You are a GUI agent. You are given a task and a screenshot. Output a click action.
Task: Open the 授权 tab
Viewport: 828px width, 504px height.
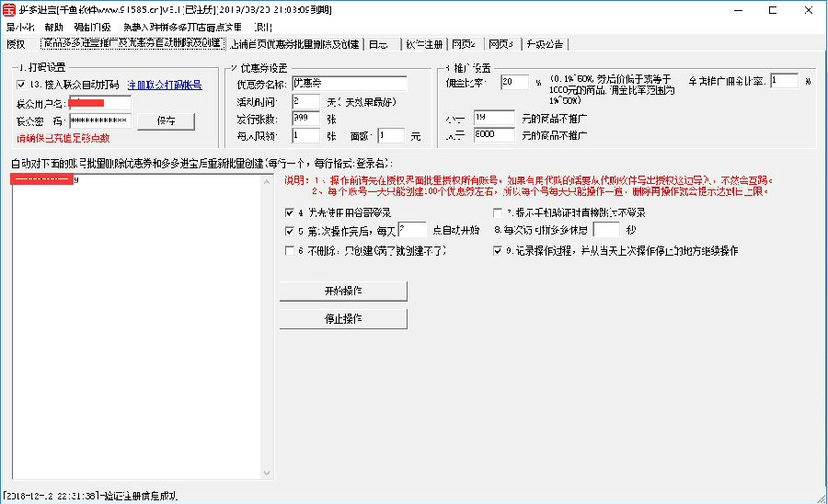(16, 44)
